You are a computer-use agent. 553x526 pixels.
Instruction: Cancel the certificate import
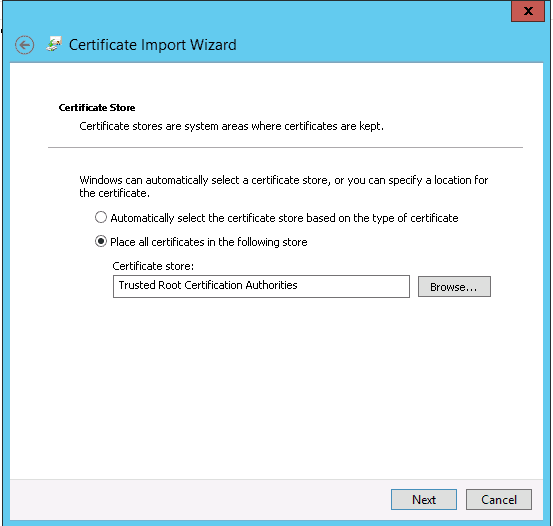tap(499, 499)
